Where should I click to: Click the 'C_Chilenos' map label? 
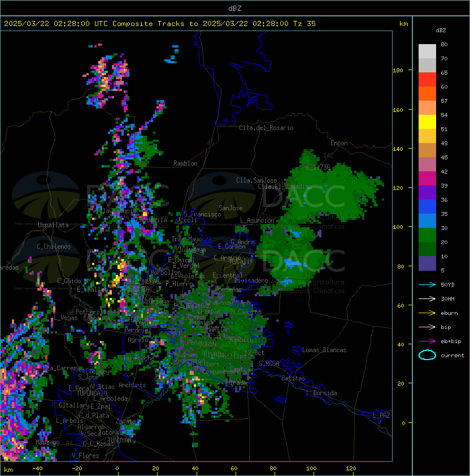pyautogui.click(x=54, y=246)
